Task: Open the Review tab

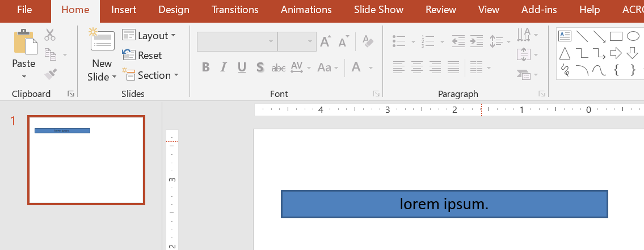Action: click(x=441, y=10)
